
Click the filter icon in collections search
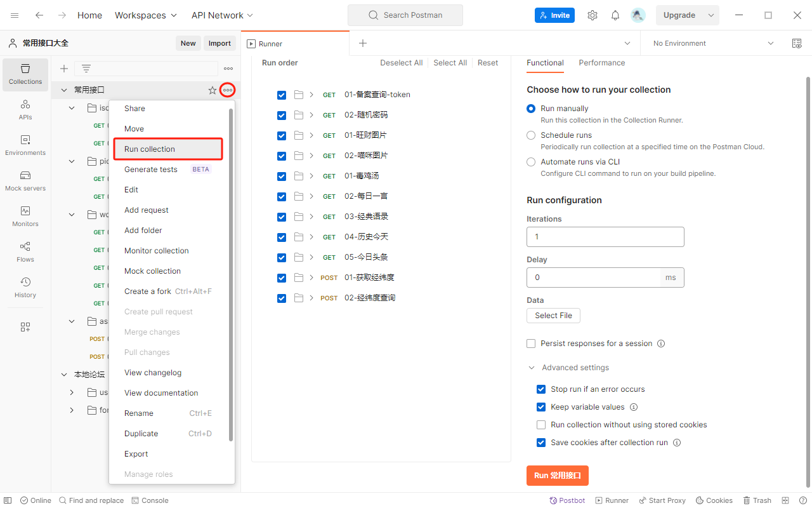pos(86,69)
